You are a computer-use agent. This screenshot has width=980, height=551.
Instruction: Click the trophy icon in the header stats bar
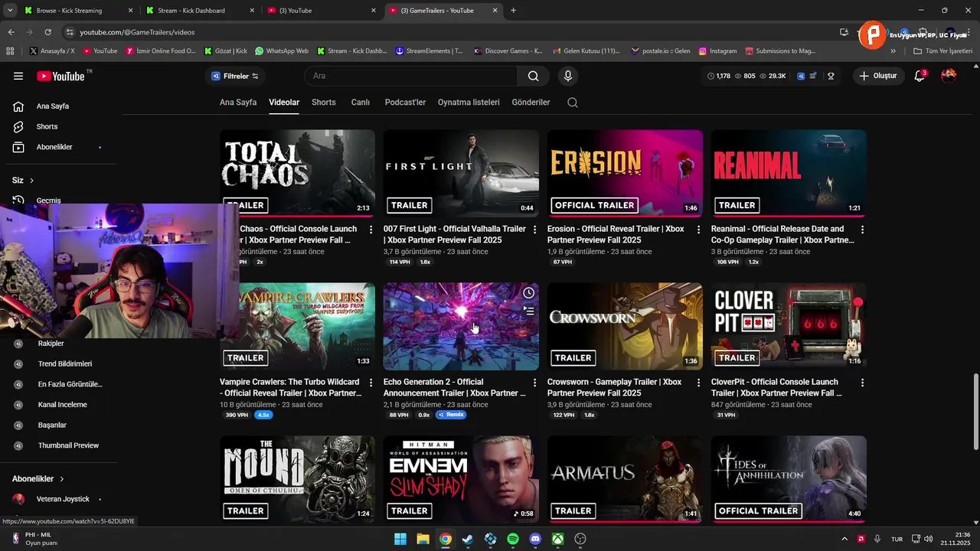click(831, 76)
